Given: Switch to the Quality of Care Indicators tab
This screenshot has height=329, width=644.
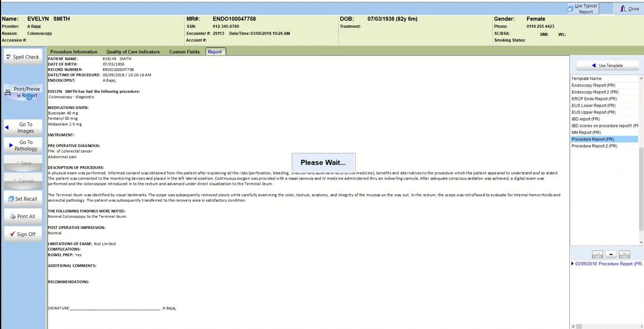Looking at the screenshot, I should click(x=133, y=52).
